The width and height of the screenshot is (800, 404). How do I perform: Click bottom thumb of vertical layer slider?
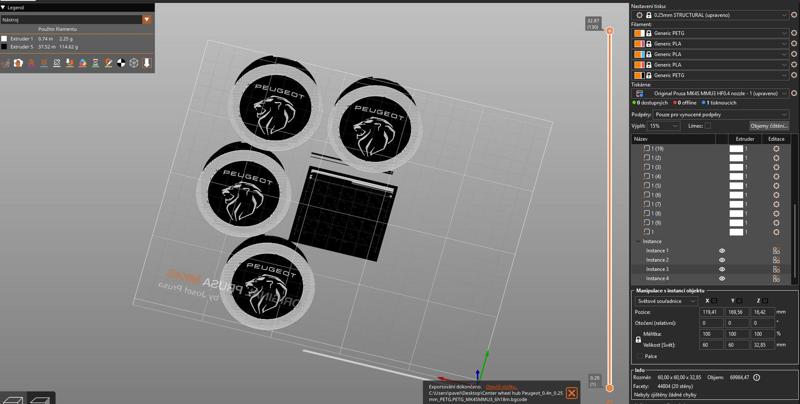(609, 388)
